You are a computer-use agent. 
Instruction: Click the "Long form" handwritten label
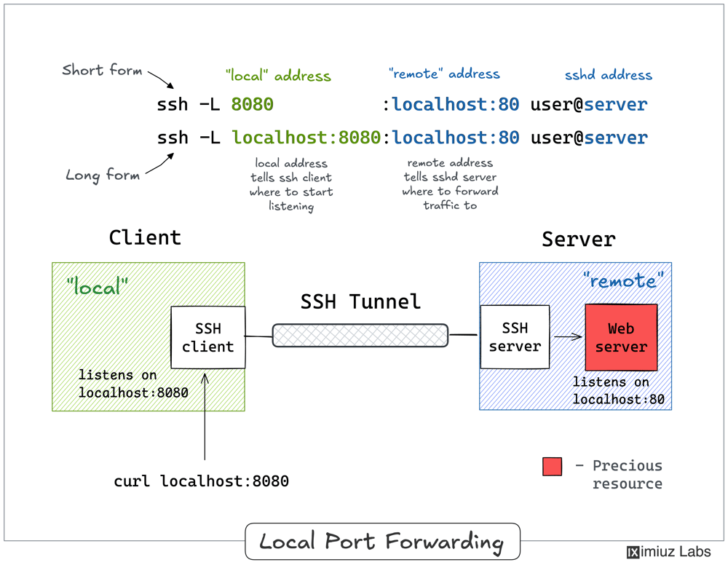[103, 175]
